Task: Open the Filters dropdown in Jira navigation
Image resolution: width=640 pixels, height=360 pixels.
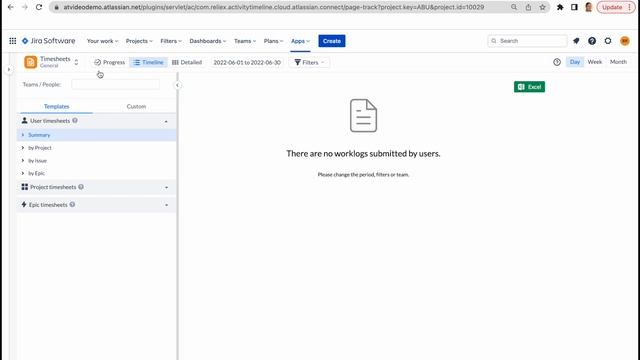Action: 171,41
